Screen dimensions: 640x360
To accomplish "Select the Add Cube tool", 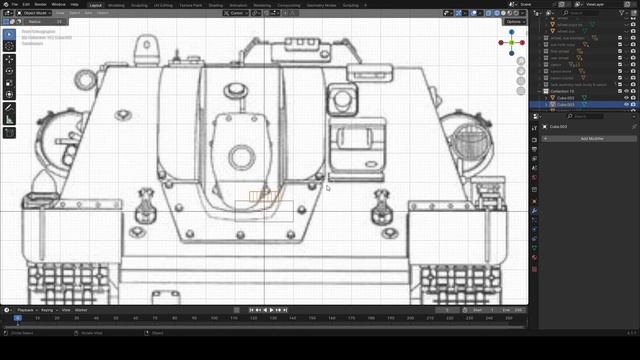I will [x=9, y=133].
